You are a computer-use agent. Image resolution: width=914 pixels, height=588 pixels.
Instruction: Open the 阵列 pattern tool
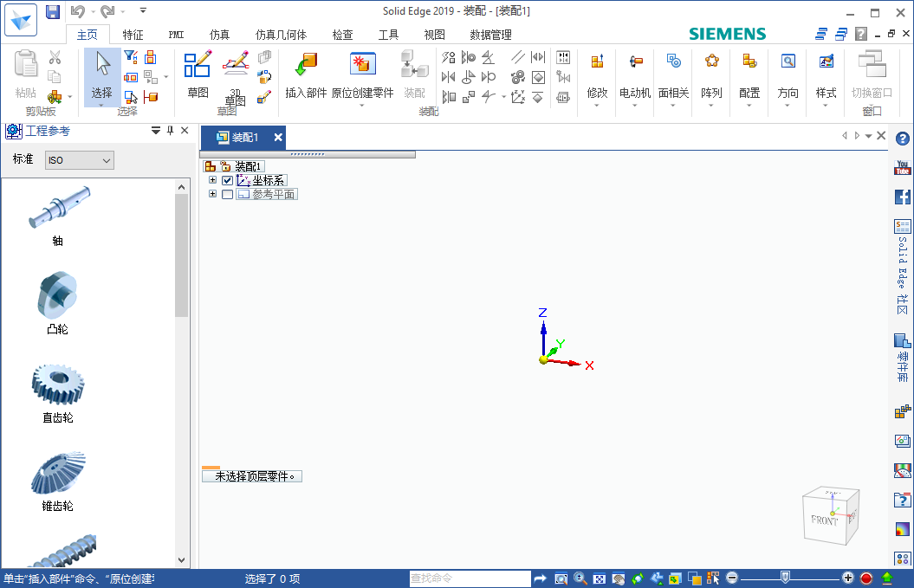click(711, 78)
